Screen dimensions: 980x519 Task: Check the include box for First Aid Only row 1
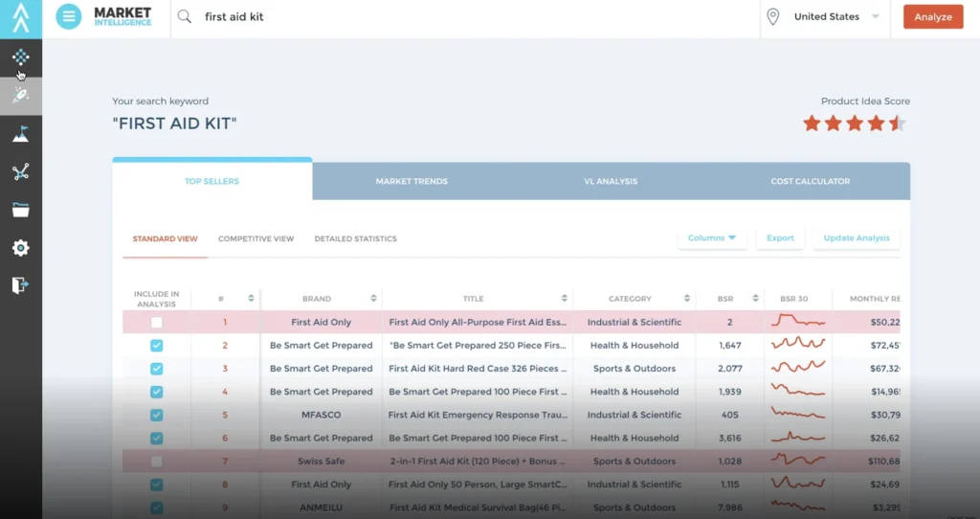(156, 322)
